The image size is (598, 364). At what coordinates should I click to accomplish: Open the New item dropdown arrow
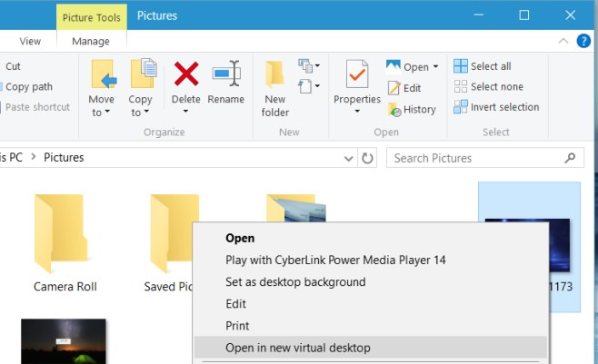tap(317, 65)
